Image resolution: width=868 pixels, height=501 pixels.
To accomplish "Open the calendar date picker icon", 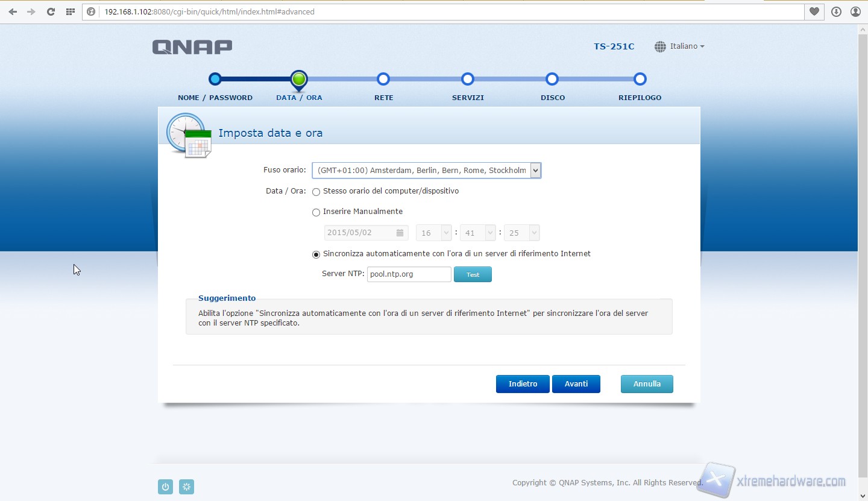I will pyautogui.click(x=400, y=233).
